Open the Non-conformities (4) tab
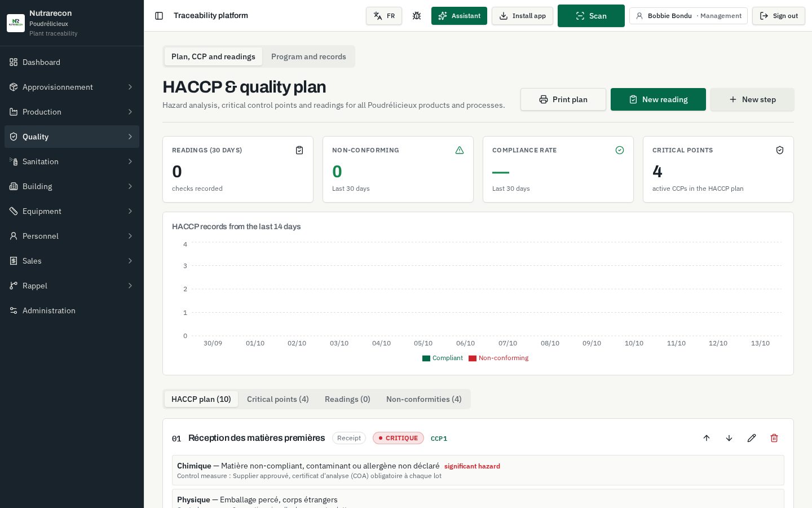The height and width of the screenshot is (508, 812). click(x=424, y=399)
